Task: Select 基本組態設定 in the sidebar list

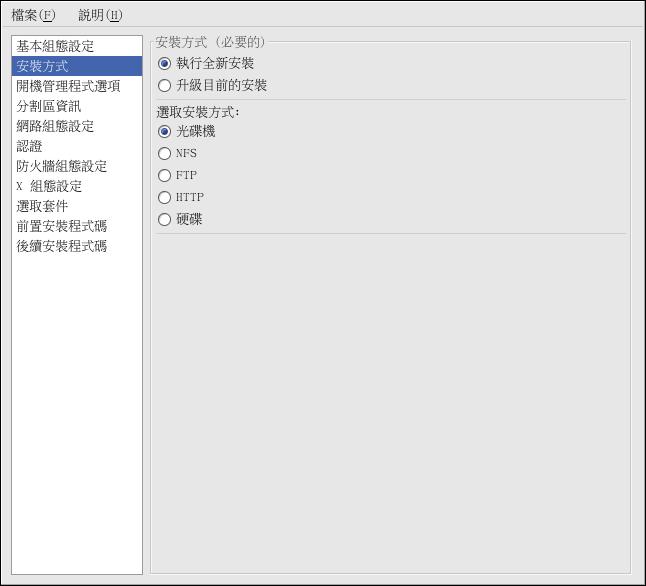Action: click(55, 47)
